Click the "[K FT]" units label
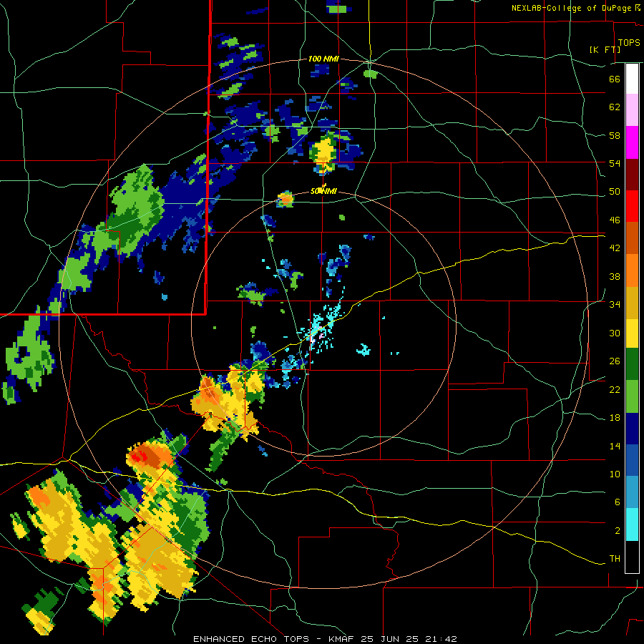 click(x=605, y=49)
